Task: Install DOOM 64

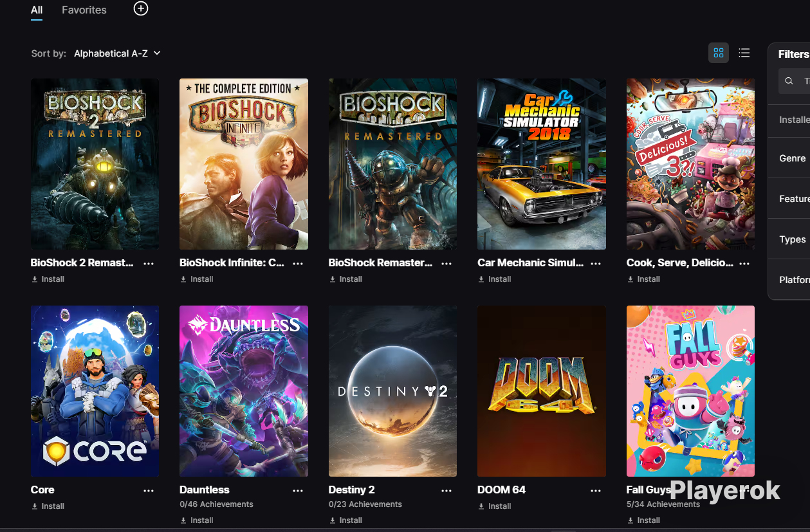Action: [495, 506]
